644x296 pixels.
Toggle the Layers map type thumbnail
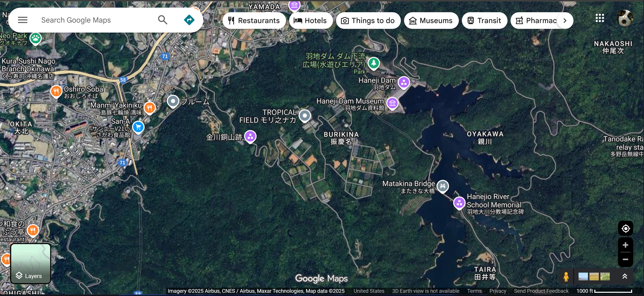click(31, 263)
